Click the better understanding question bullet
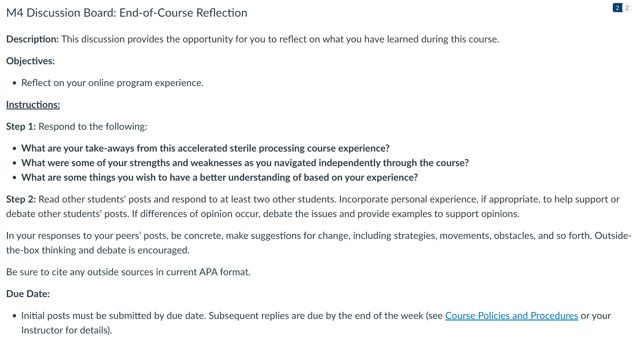The height and width of the screenshot is (345, 644). 220,177
